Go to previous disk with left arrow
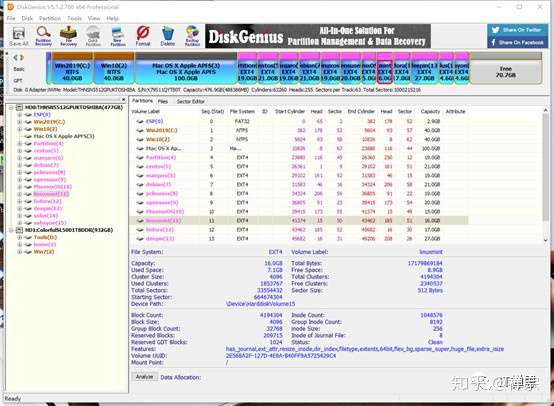The image size is (554, 406). tap(15, 57)
